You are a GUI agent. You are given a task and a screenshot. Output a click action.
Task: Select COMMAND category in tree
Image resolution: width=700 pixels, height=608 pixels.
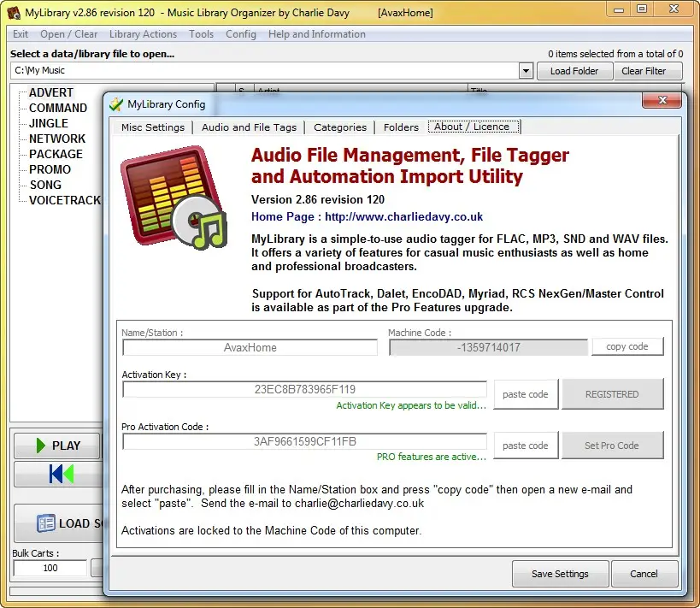click(58, 108)
